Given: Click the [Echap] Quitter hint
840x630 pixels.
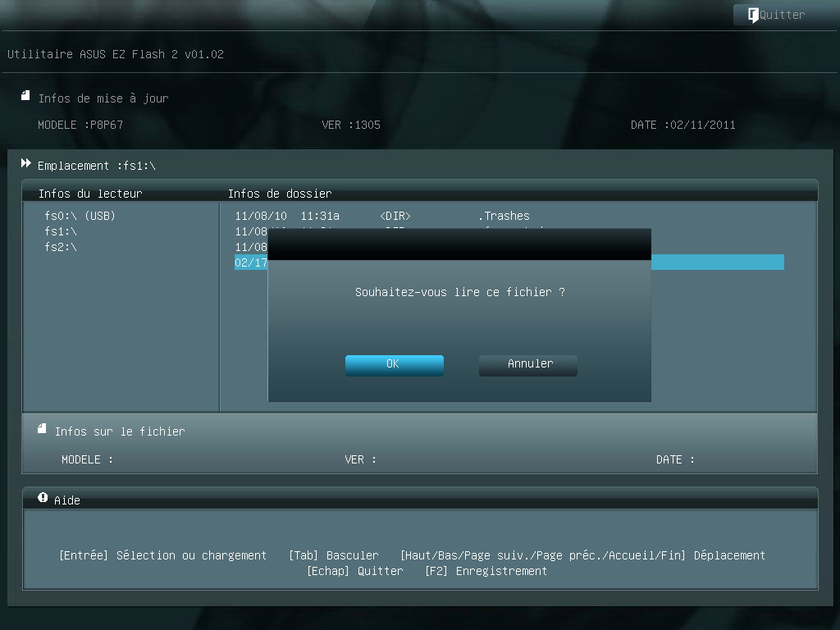Looking at the screenshot, I should [354, 571].
